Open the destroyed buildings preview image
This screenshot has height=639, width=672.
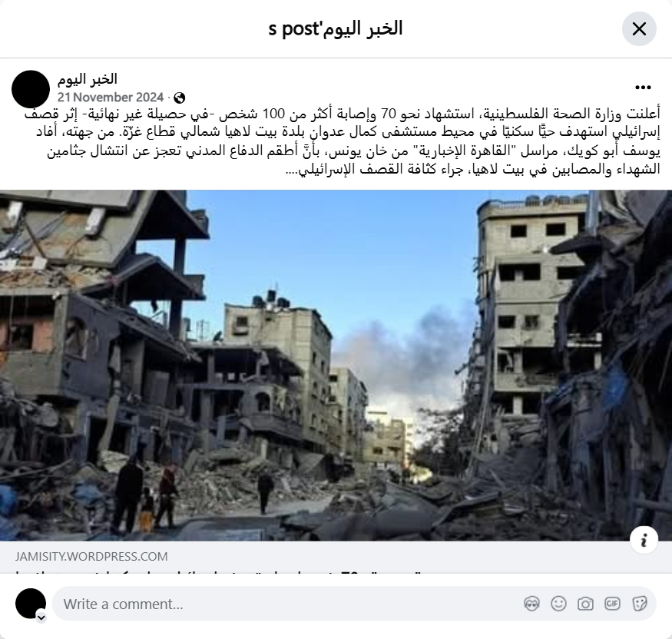click(336, 365)
